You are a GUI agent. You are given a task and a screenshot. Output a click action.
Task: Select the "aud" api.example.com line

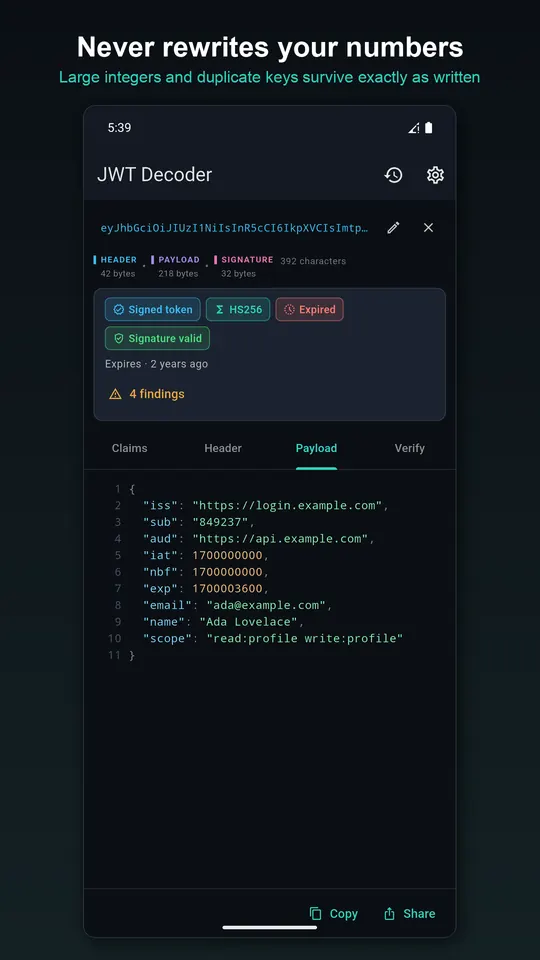coord(258,539)
